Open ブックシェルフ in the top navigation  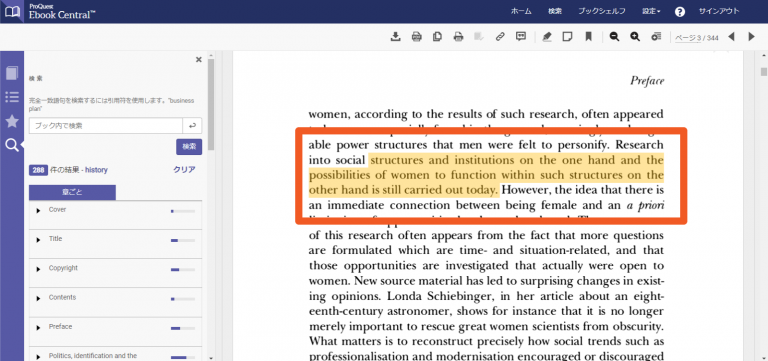601,11
